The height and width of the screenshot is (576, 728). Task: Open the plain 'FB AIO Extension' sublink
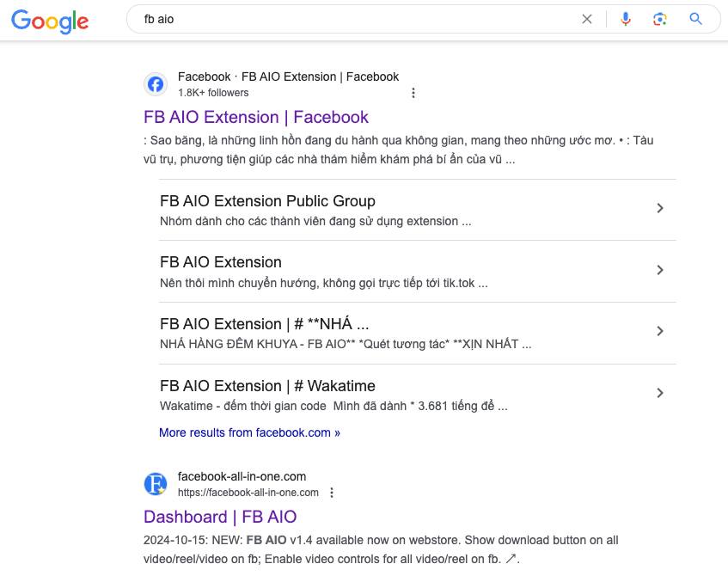click(x=221, y=262)
